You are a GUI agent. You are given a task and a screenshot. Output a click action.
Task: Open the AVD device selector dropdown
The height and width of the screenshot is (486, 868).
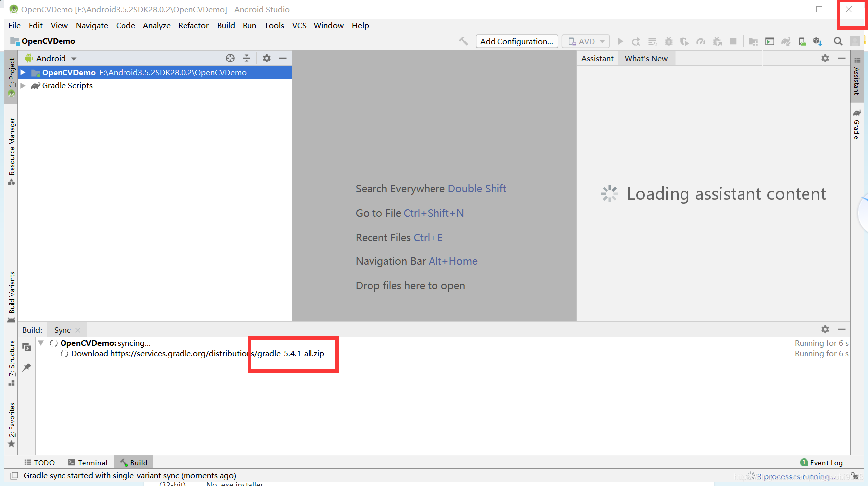(586, 41)
